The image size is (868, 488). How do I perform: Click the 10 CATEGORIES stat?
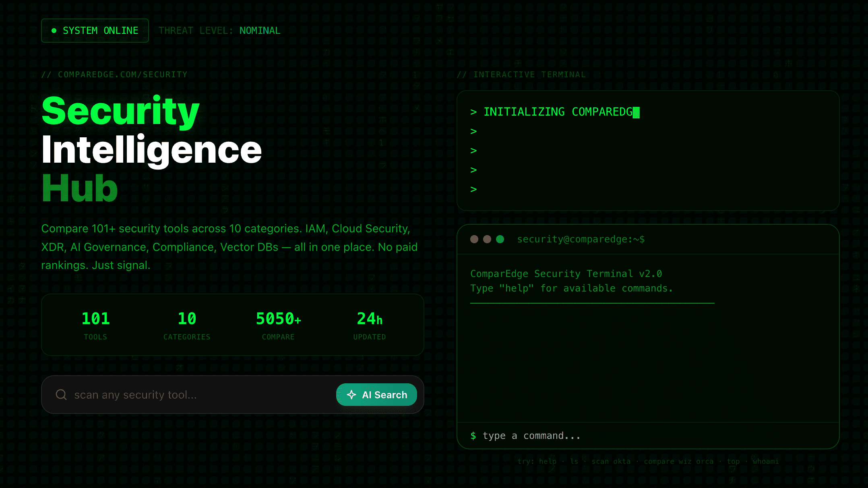coord(187,325)
